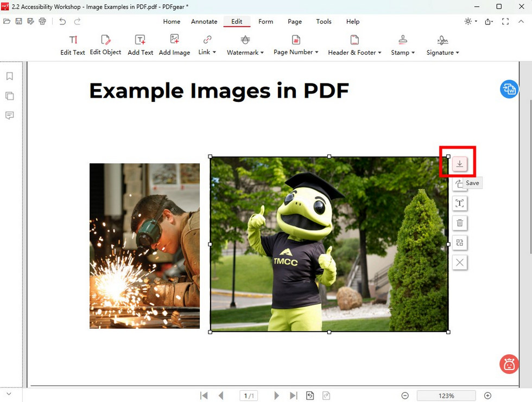The height and width of the screenshot is (402, 532).
Task: Delete the selected image with the trash icon
Action: (459, 223)
